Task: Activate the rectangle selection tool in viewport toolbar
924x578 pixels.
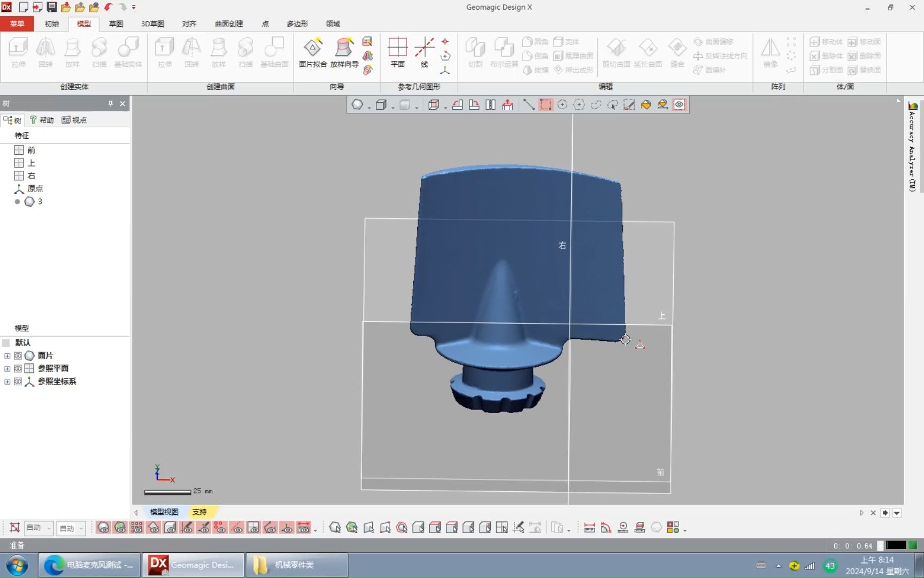Action: coord(545,105)
